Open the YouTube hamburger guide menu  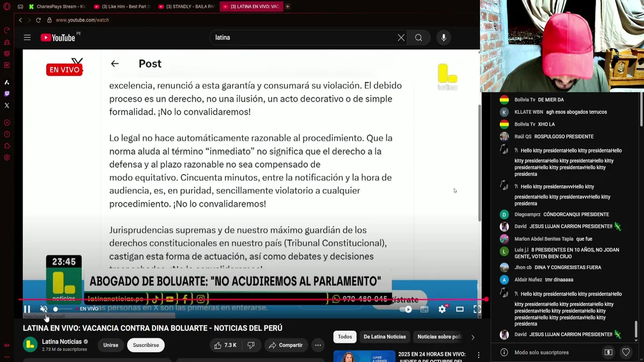pos(27,38)
